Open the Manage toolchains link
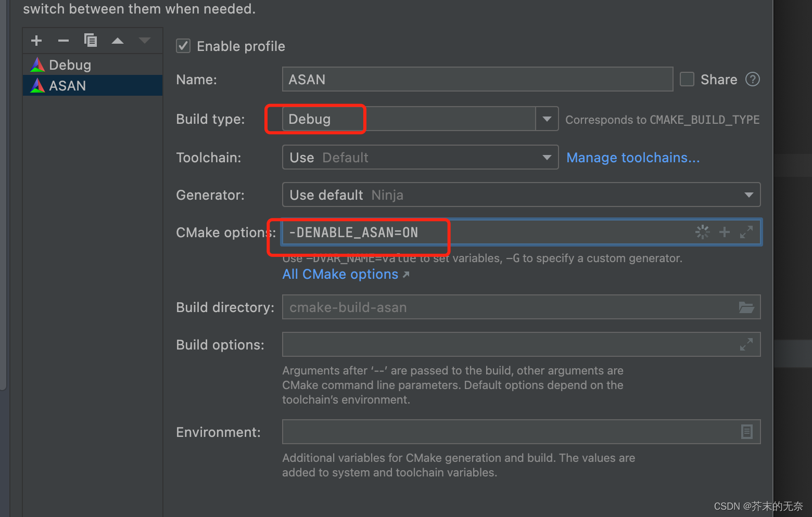 pos(633,157)
